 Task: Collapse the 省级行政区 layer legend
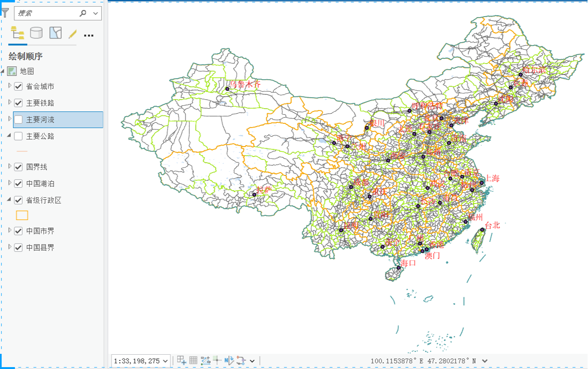[x=10, y=200]
